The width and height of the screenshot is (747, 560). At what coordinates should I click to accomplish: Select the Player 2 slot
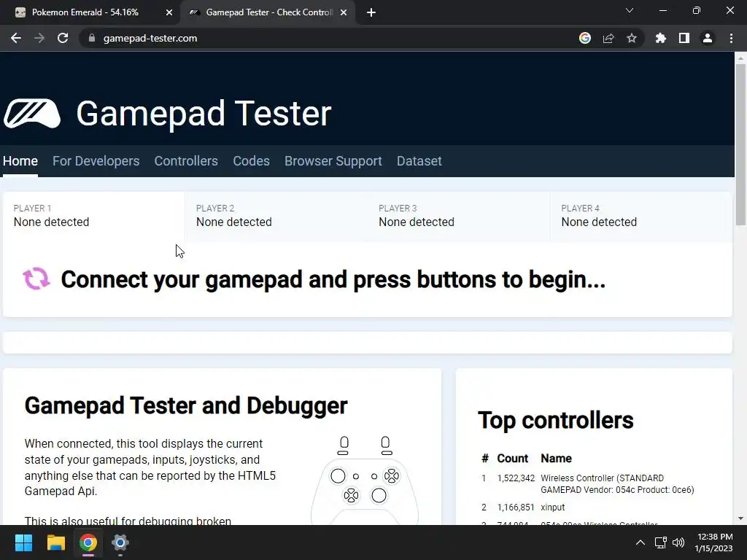276,216
